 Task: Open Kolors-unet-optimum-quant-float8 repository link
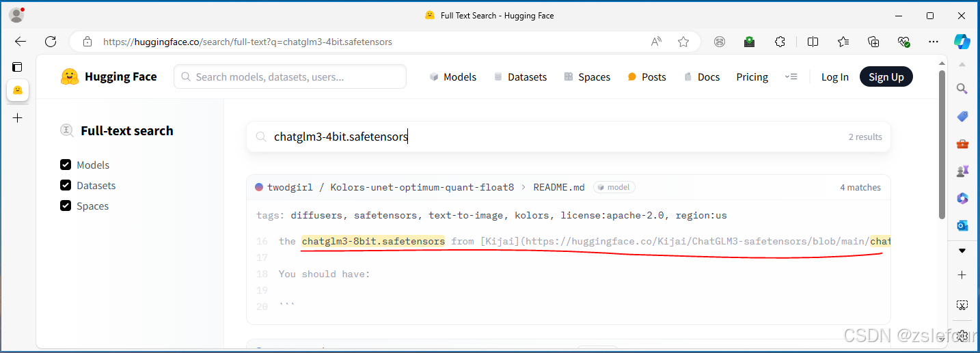422,187
